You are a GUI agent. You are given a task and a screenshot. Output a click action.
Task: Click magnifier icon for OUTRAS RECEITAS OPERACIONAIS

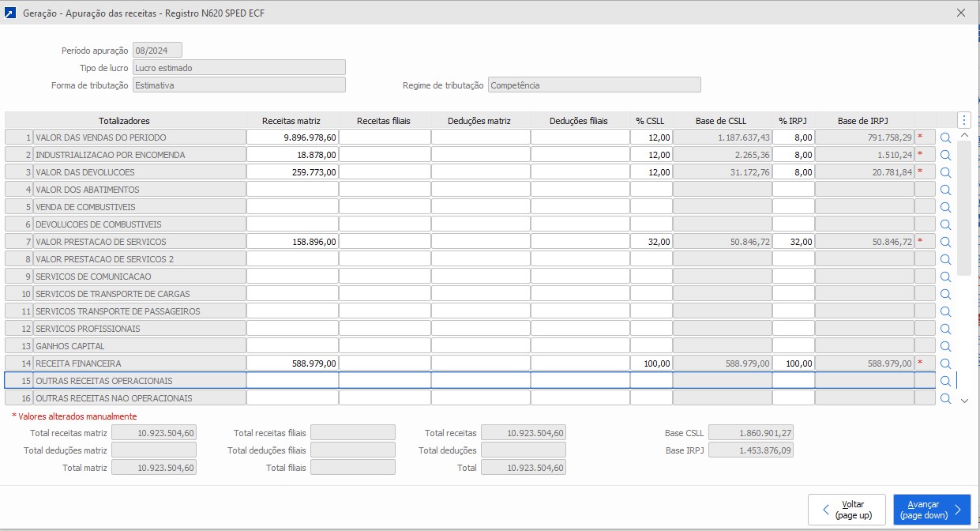pyautogui.click(x=945, y=381)
